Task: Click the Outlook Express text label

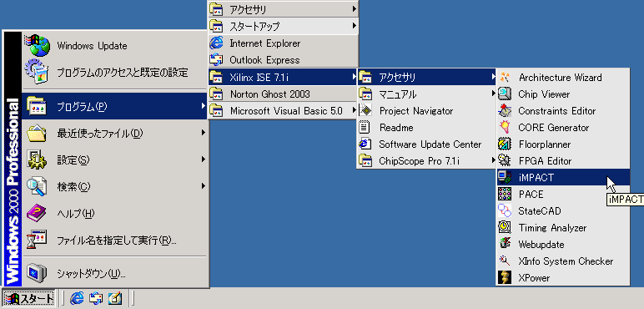Action: click(264, 60)
